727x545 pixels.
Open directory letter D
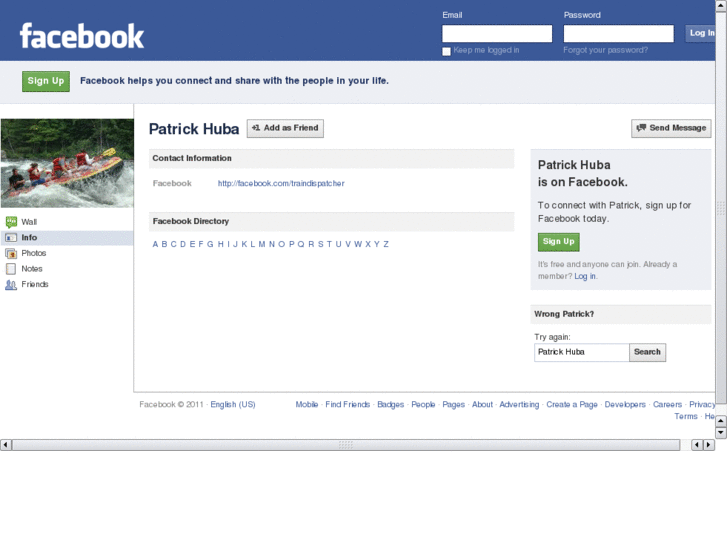coord(183,244)
